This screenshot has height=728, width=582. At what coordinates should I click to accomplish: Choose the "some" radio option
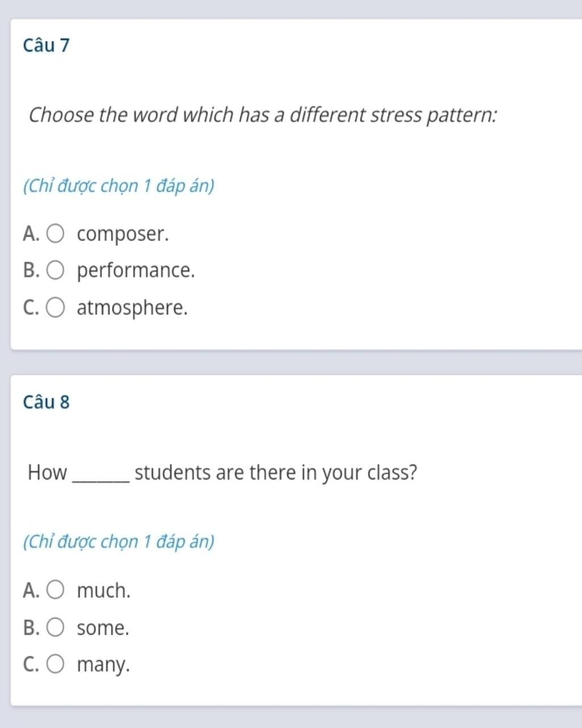55,628
